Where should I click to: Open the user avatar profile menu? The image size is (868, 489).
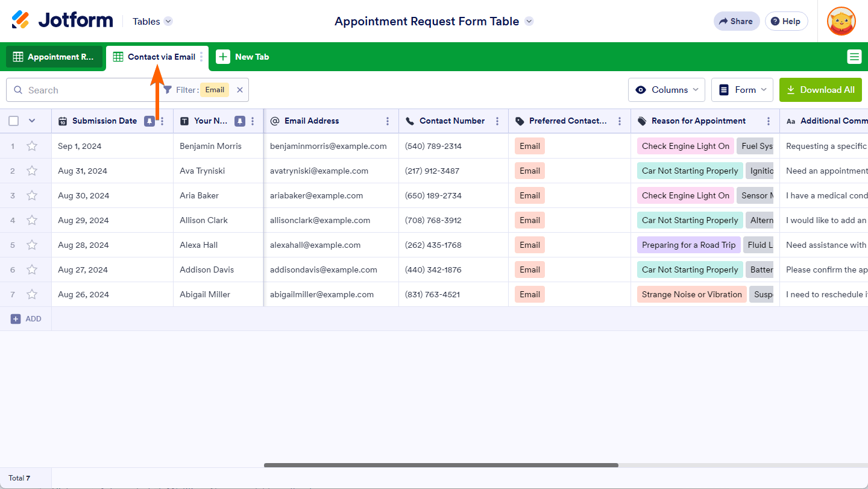coord(841,21)
